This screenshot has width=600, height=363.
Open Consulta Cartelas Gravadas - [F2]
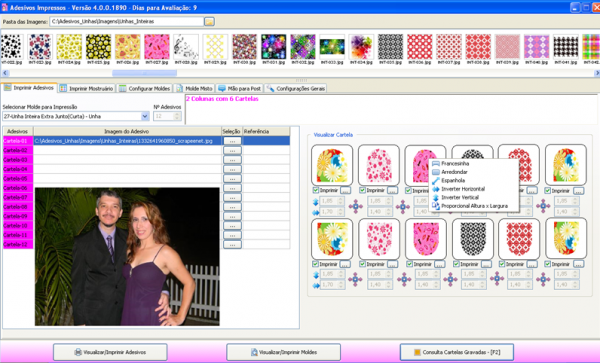(x=457, y=352)
